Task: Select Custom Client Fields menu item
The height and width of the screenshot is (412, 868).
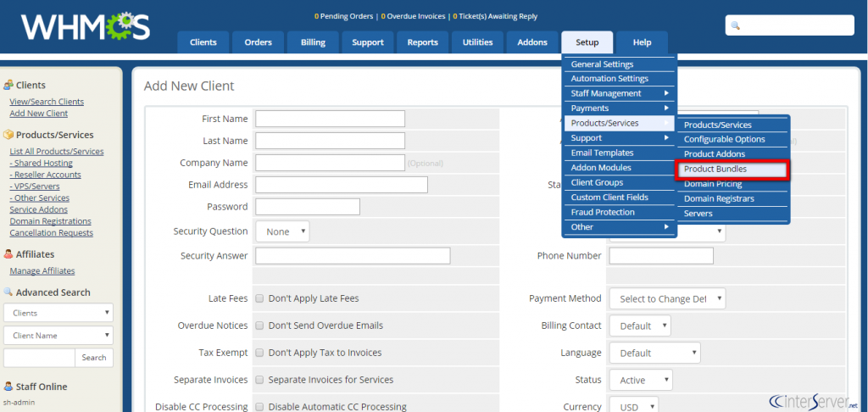Action: click(620, 198)
